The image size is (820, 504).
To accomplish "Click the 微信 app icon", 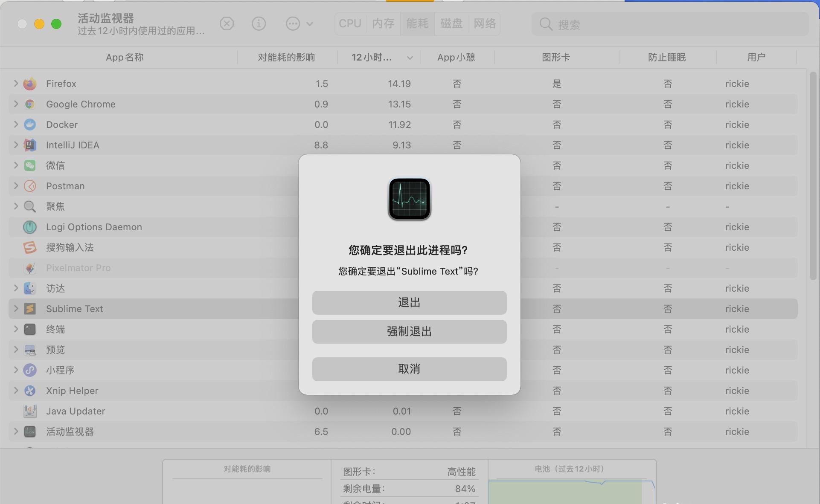I will (30, 165).
